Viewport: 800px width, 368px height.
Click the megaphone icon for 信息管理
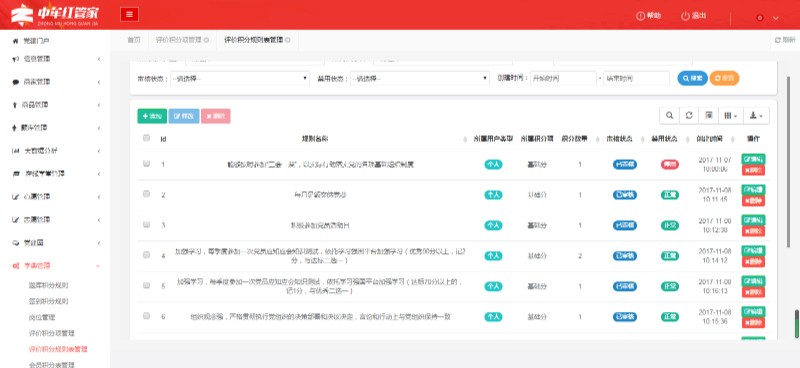(15, 59)
